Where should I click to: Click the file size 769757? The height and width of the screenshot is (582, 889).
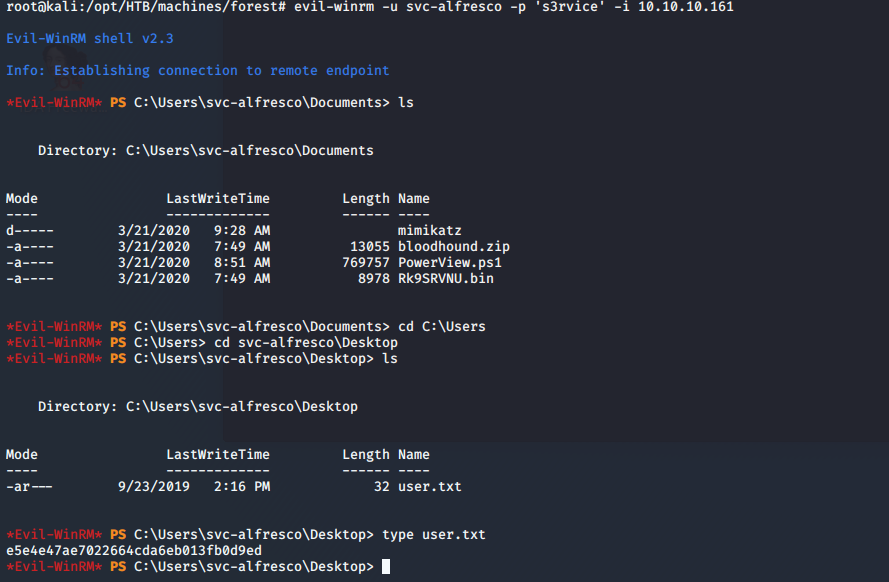[366, 263]
